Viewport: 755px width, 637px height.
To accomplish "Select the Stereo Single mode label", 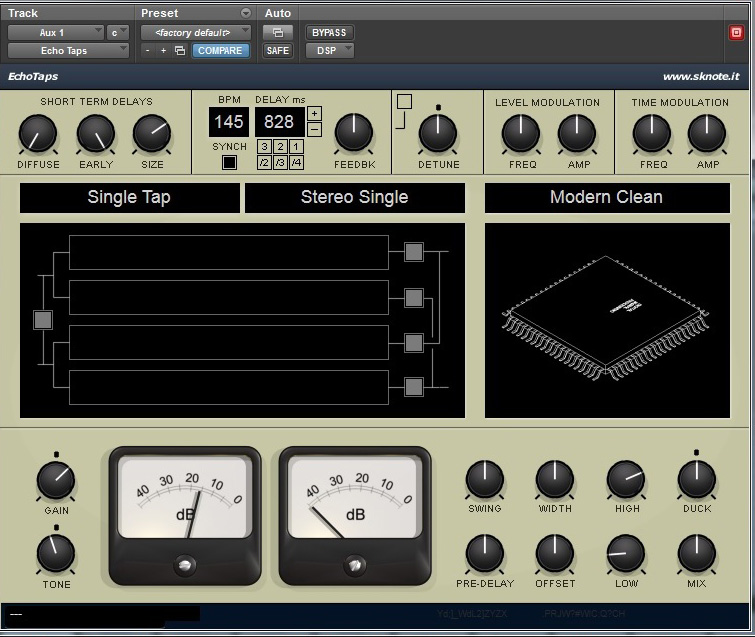I will 354,197.
